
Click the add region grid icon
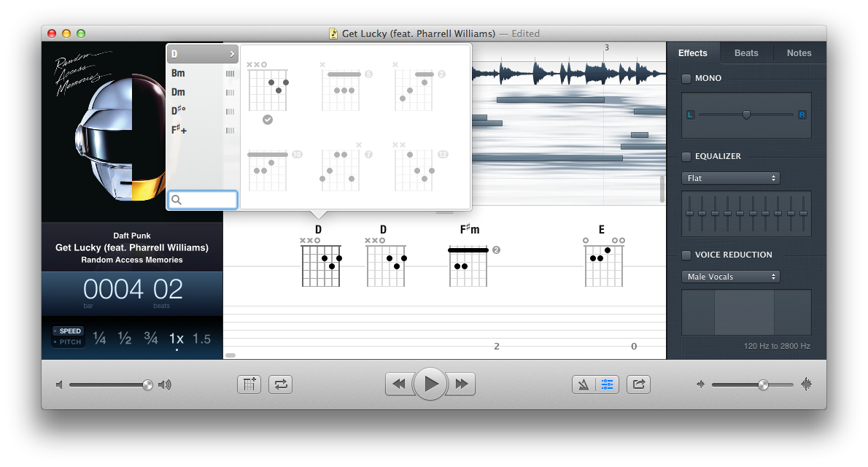[x=249, y=385]
